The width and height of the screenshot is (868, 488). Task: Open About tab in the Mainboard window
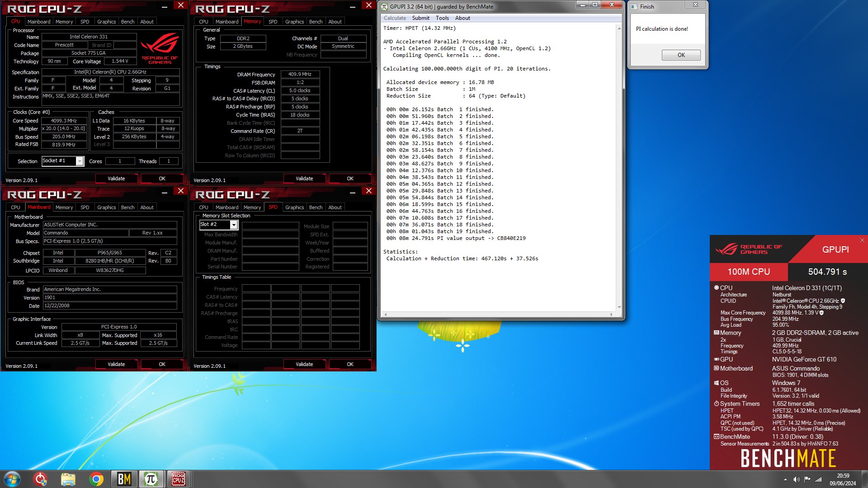(x=147, y=207)
